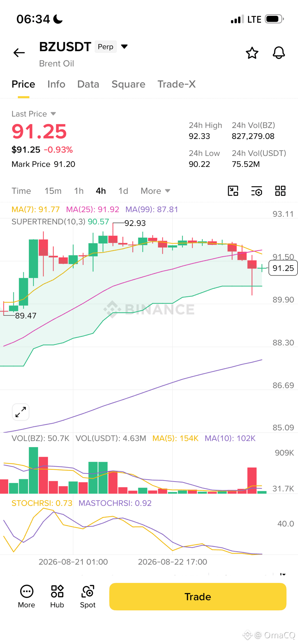This screenshot has height=644, width=298.
Task: Switch to the Price tab
Action: (x=23, y=84)
